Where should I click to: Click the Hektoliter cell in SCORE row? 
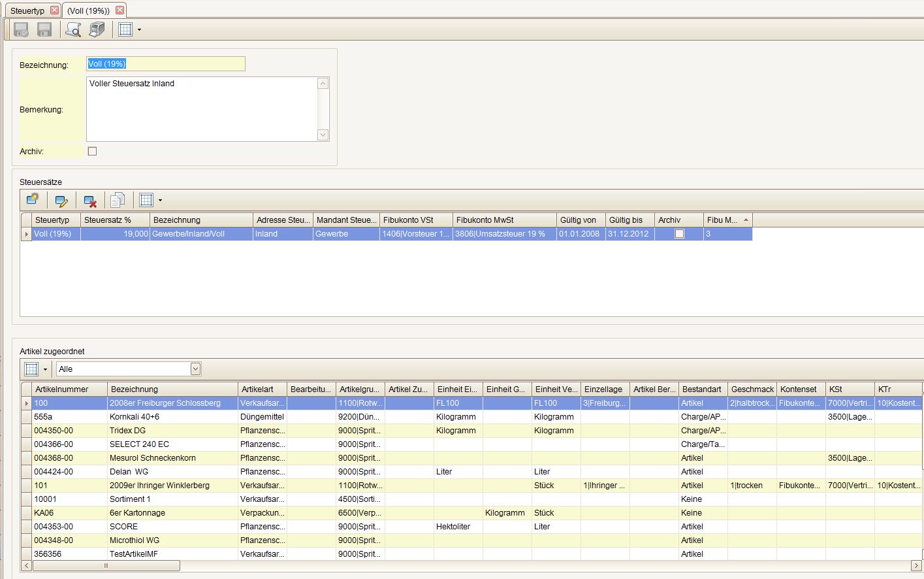point(458,527)
